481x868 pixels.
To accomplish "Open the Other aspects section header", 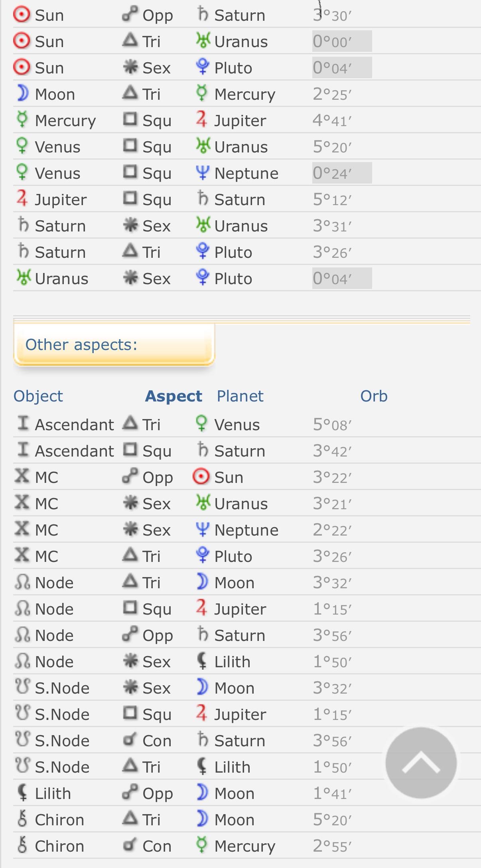I will [81, 344].
